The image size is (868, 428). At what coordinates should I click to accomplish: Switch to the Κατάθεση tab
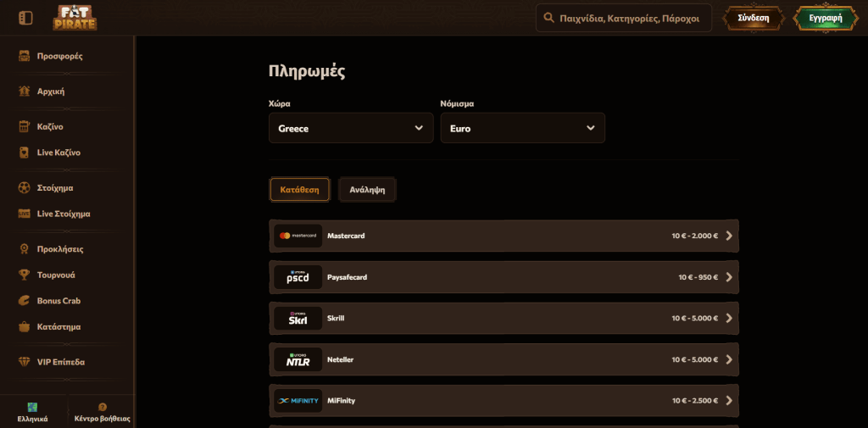point(299,190)
